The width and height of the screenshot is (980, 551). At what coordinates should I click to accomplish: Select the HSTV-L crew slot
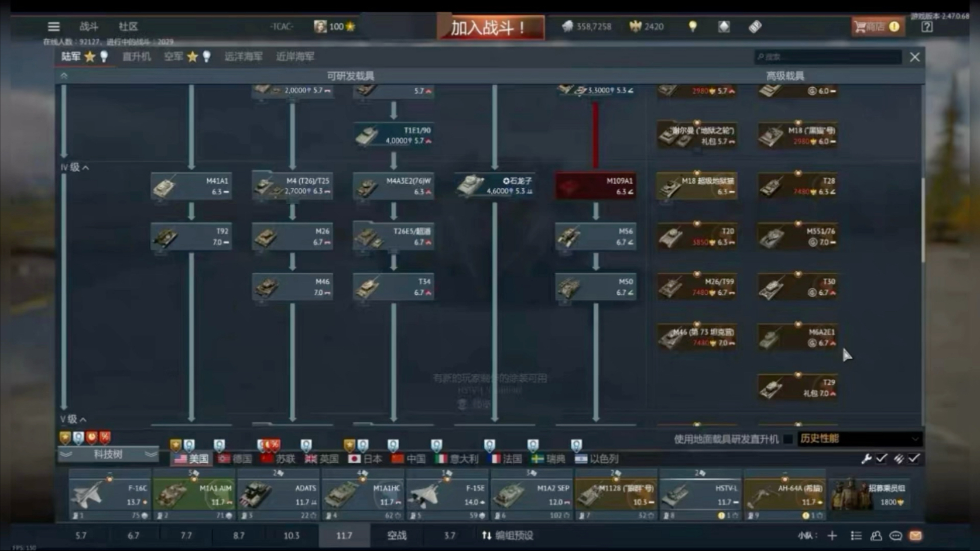click(700, 495)
